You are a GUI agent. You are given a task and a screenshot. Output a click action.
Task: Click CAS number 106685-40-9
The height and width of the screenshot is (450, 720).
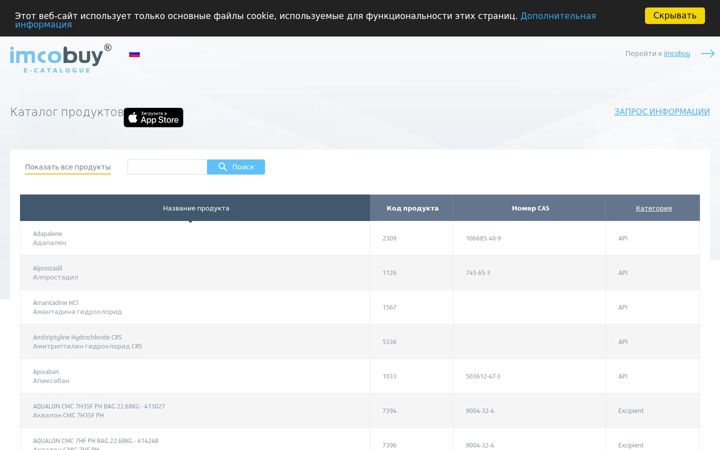483,238
